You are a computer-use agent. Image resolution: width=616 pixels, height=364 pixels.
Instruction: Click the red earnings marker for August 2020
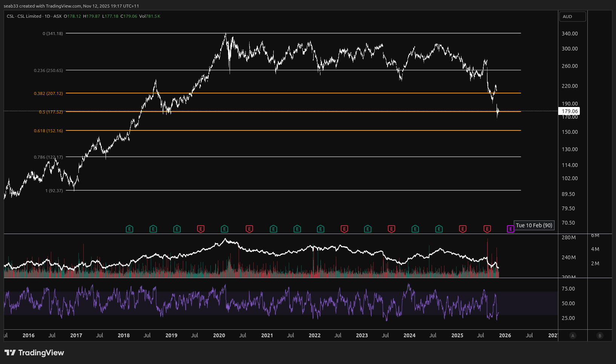click(x=249, y=229)
